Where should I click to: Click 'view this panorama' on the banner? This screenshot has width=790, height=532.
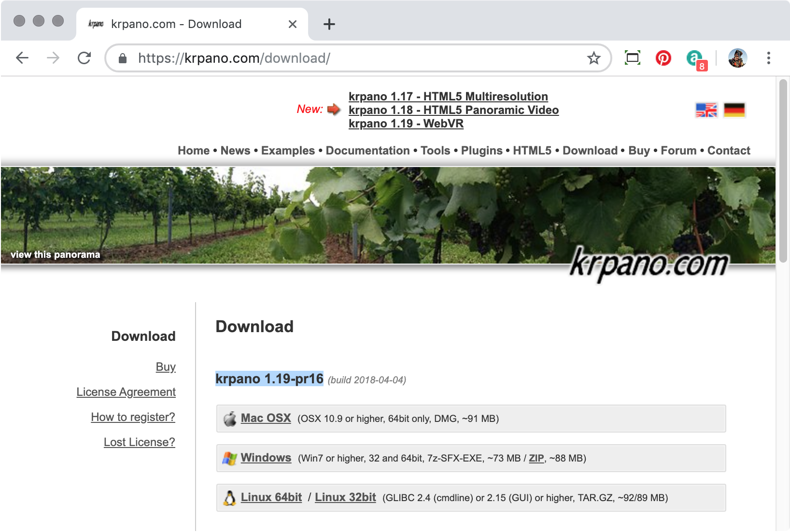[x=56, y=254]
